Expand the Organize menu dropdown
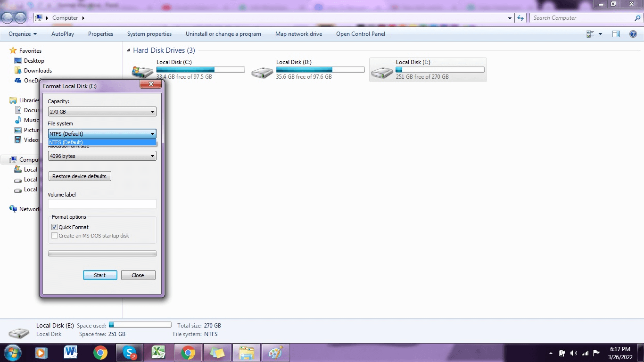 click(x=23, y=34)
